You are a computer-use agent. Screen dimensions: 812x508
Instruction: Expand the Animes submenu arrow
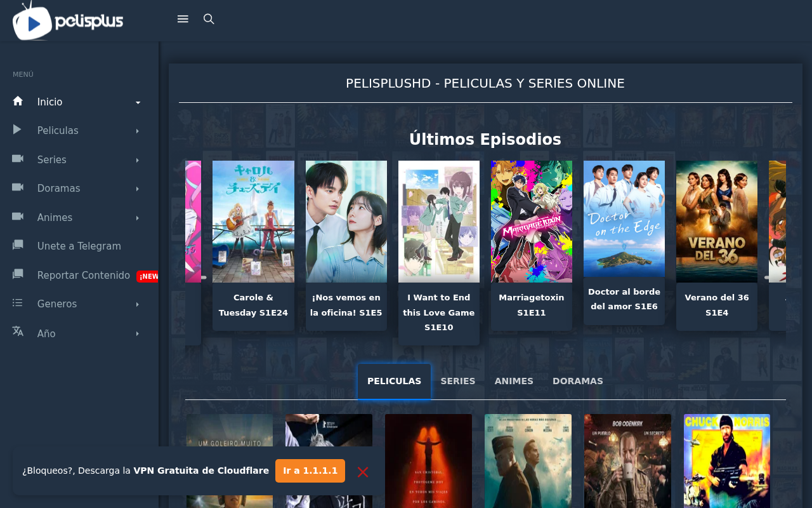(138, 218)
